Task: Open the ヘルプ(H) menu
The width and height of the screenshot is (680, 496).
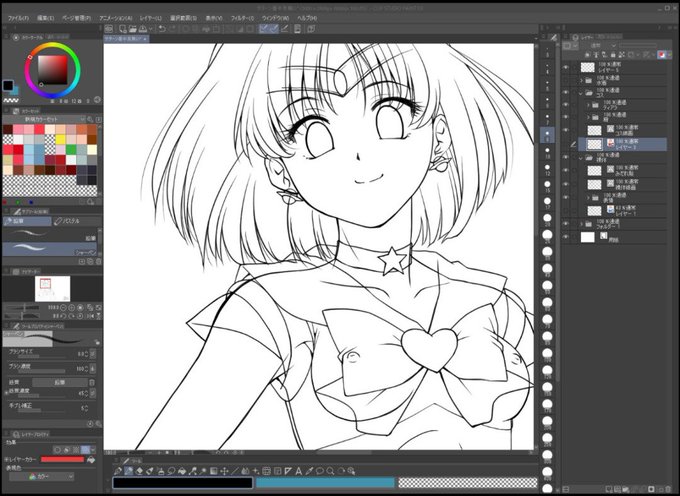Action: pos(307,18)
